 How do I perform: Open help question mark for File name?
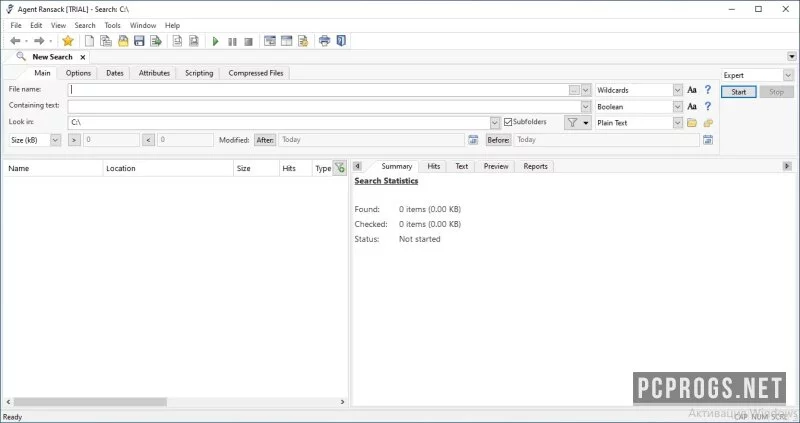click(x=708, y=90)
